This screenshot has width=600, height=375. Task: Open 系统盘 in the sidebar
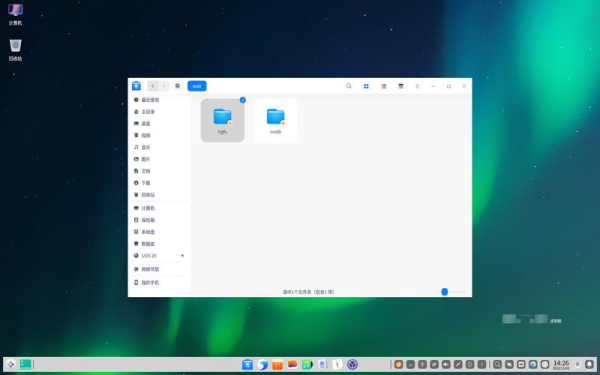pyautogui.click(x=160, y=232)
